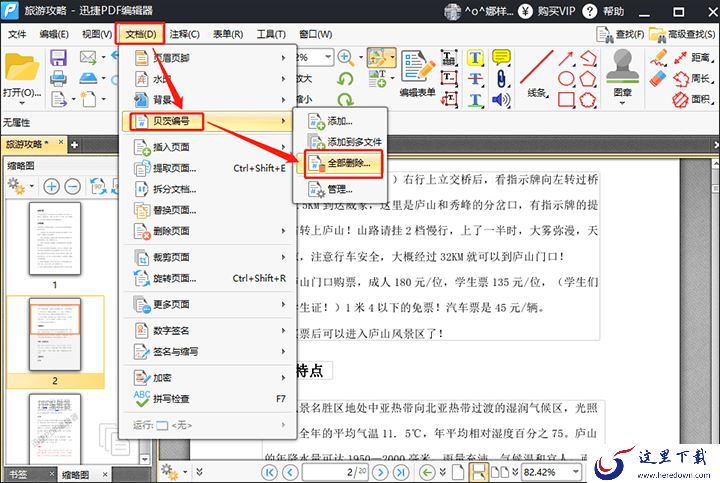Expand the 背景 submenu
Image resolution: width=720 pixels, height=483 pixels.
[209, 99]
